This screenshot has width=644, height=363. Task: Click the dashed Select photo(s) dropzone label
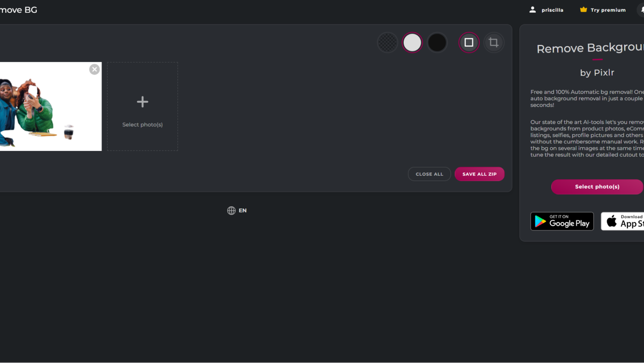tap(142, 125)
